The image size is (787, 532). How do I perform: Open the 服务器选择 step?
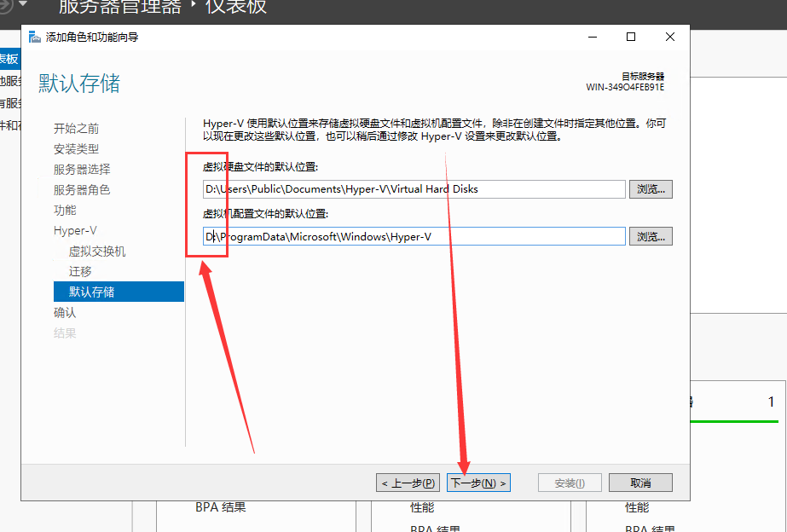click(82, 170)
